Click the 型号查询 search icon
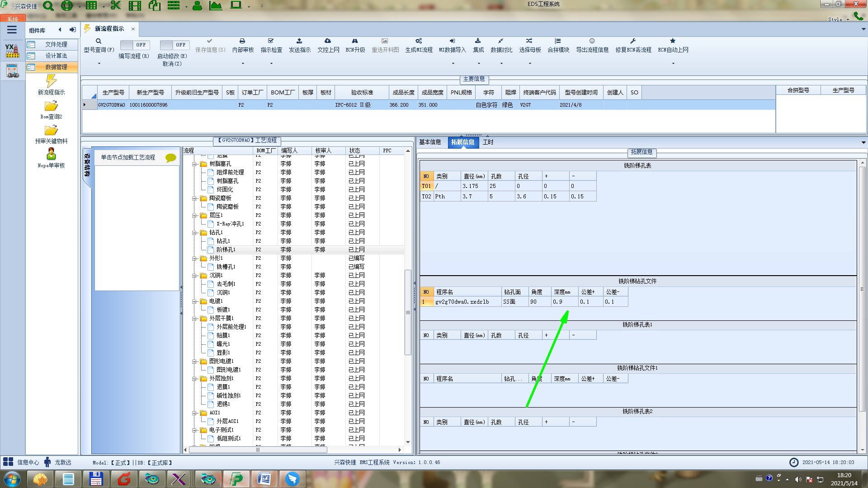The image size is (868, 488). (x=98, y=41)
